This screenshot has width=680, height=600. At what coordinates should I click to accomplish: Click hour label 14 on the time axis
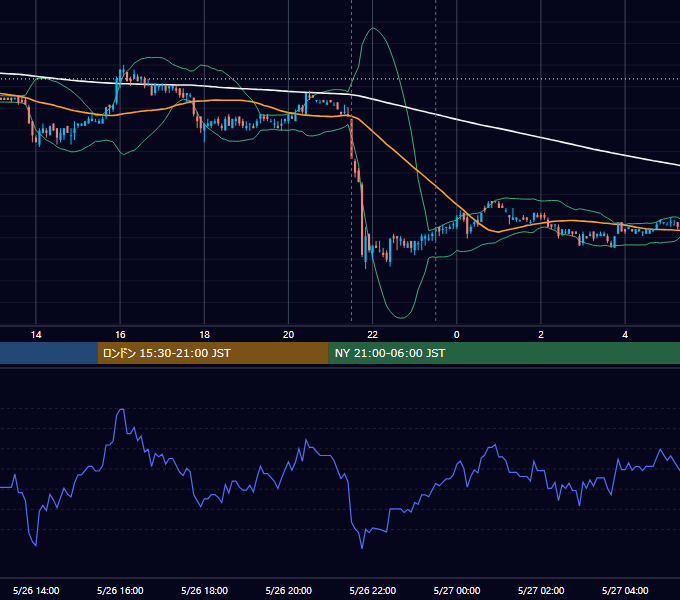tap(36, 335)
